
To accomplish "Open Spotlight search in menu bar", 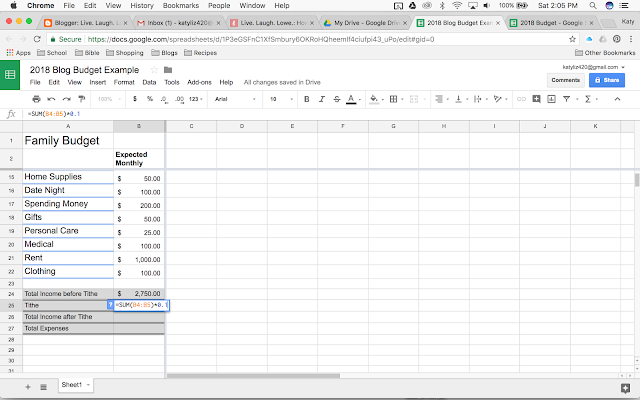I will click(x=593, y=6).
